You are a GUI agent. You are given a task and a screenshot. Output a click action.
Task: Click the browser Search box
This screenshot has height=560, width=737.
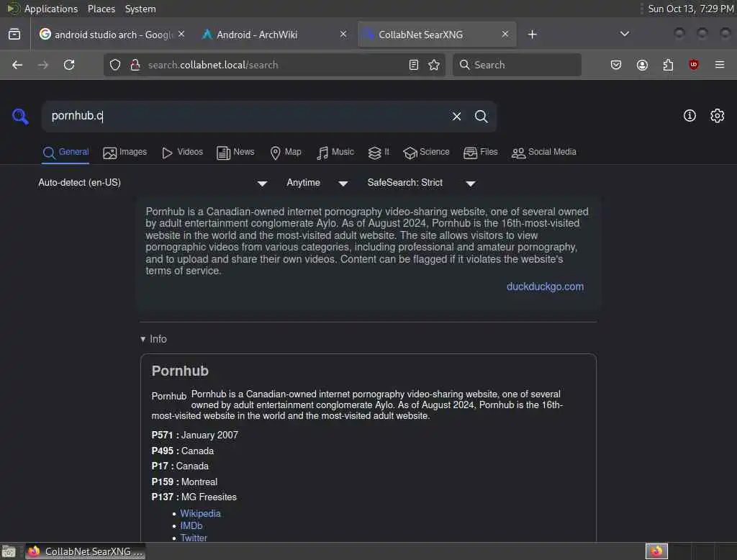(x=517, y=65)
